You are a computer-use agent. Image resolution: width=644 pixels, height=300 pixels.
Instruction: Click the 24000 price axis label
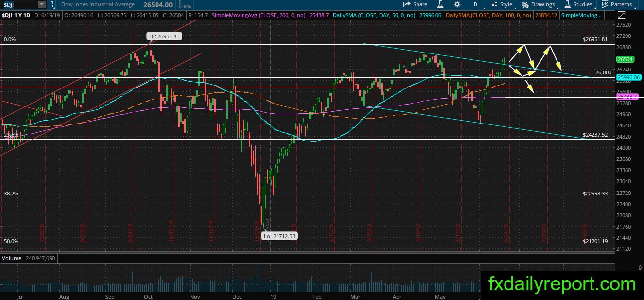point(624,148)
